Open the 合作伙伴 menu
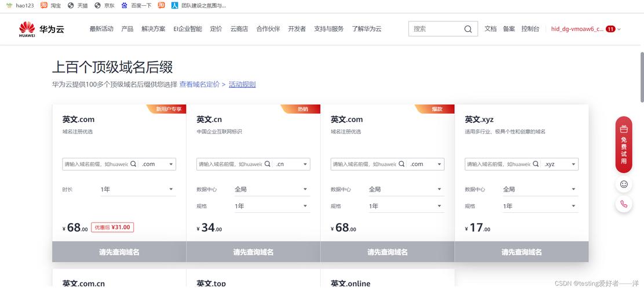The image size is (644, 290). (x=268, y=29)
